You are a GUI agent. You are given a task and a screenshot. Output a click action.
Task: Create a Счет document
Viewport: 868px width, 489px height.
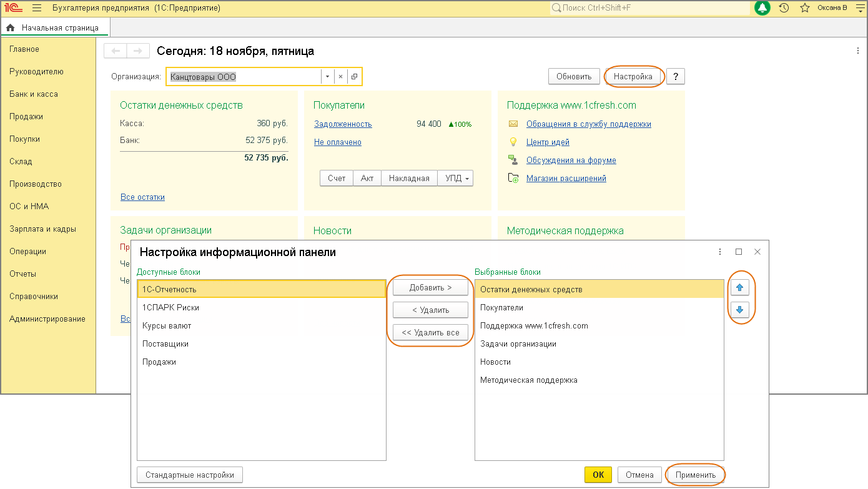point(337,178)
